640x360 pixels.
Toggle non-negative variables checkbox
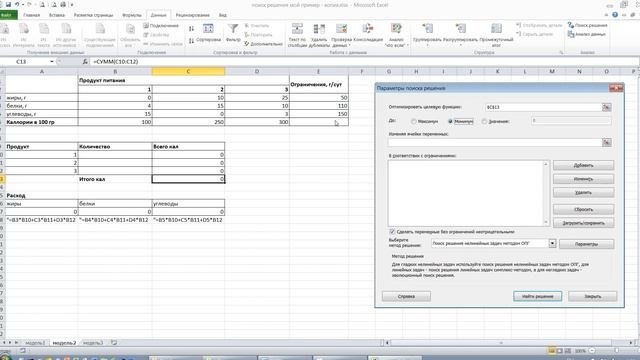pyautogui.click(x=392, y=231)
